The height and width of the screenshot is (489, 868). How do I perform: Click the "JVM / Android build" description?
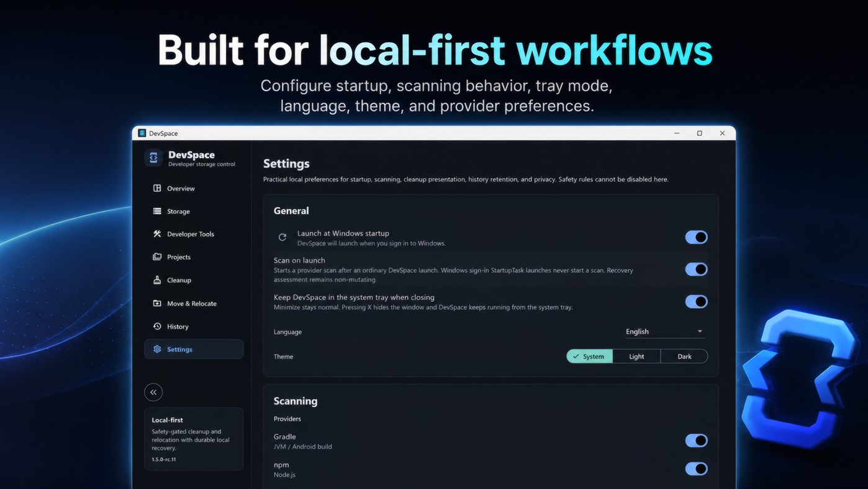303,447
